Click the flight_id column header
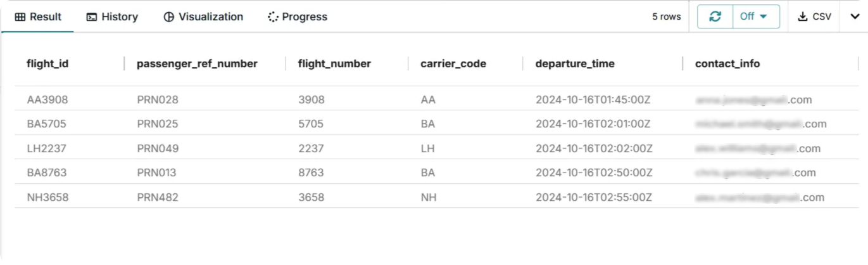Viewport: 868px width, 265px height. [x=47, y=63]
